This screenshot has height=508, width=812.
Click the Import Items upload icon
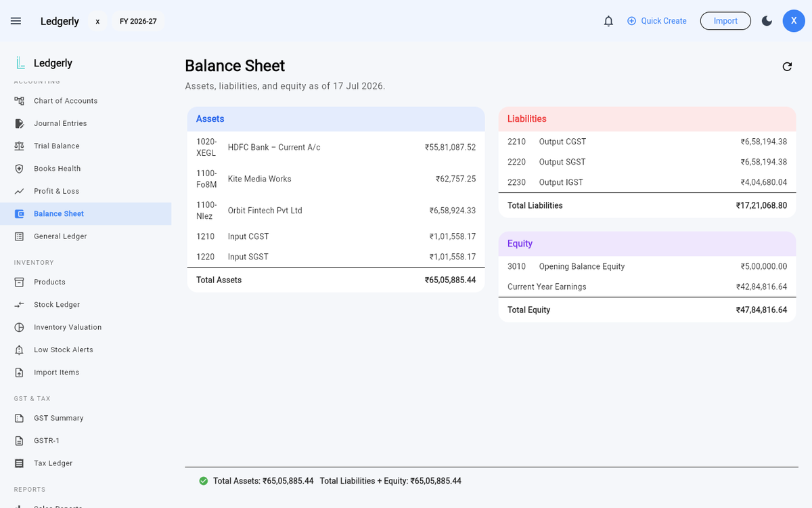(x=20, y=373)
